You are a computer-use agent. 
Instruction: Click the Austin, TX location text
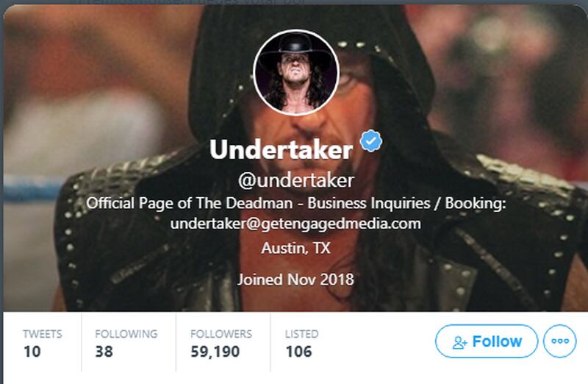295,248
